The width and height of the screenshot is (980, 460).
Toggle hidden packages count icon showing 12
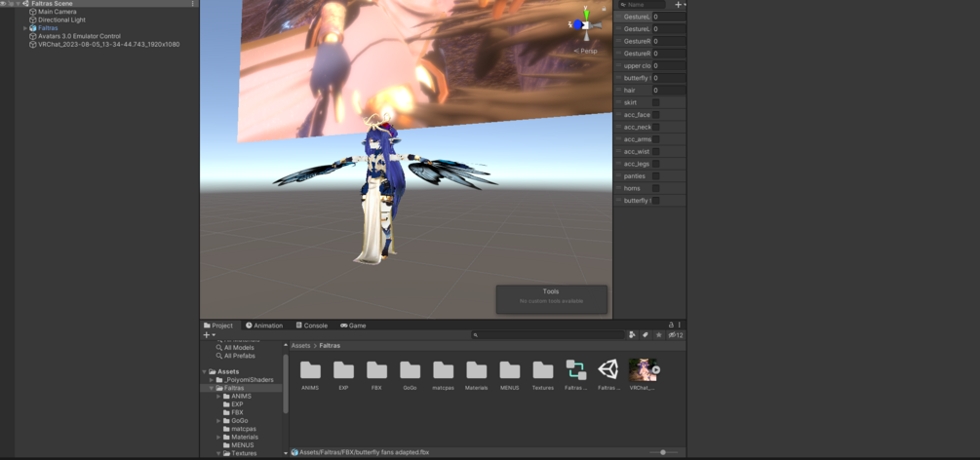(675, 335)
